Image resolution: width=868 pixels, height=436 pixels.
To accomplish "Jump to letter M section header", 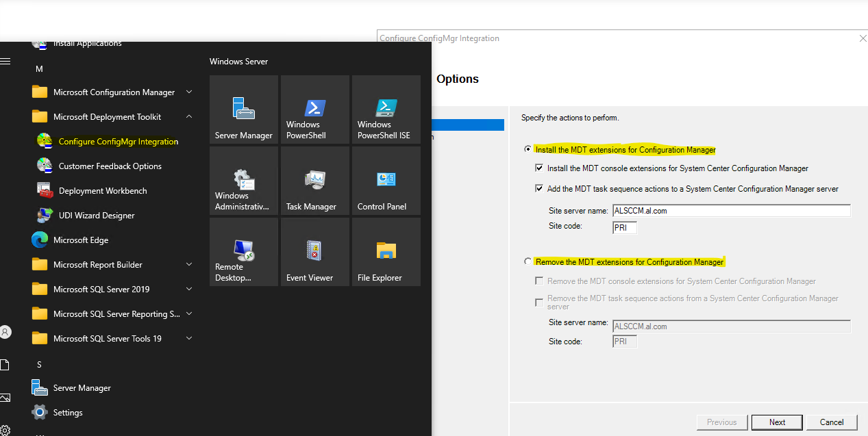I will pos(39,69).
